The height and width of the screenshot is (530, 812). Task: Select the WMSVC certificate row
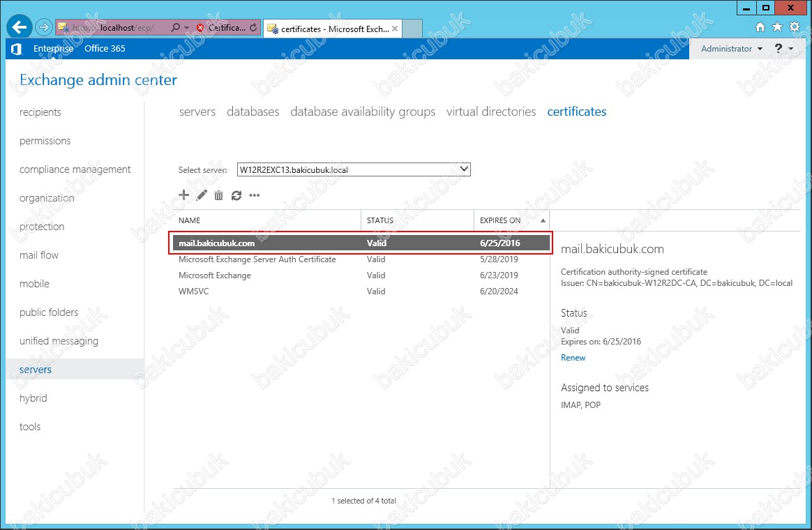tap(361, 291)
